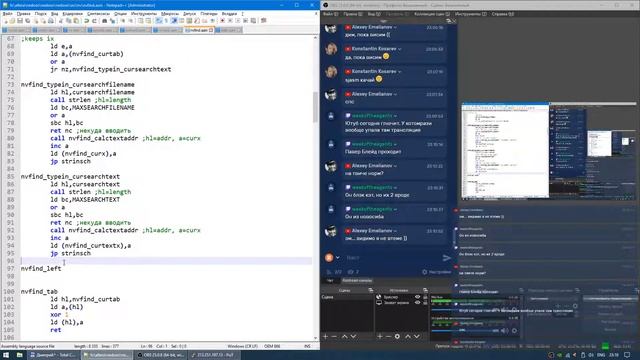Click Notepad++ vertical scrollbar thumb
The height and width of the screenshot is (360, 640).
pos(315,107)
